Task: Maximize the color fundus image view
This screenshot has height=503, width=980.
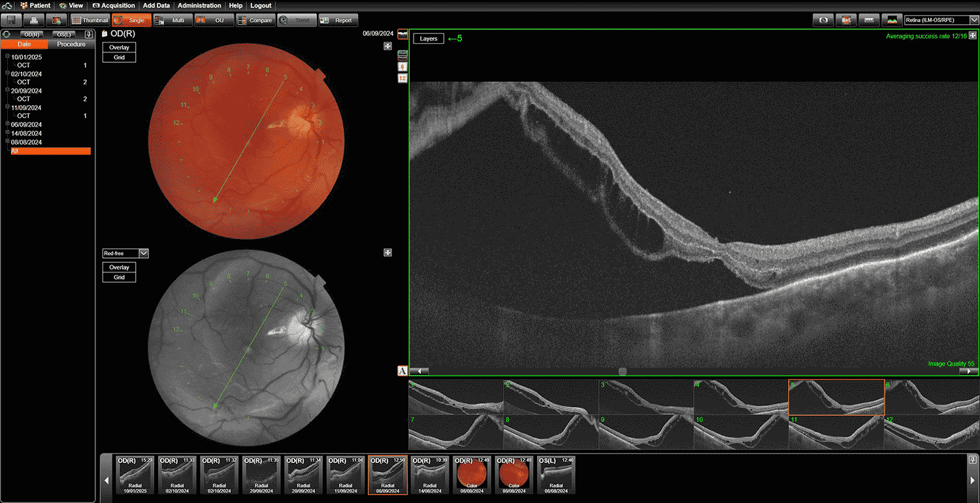Action: click(387, 46)
